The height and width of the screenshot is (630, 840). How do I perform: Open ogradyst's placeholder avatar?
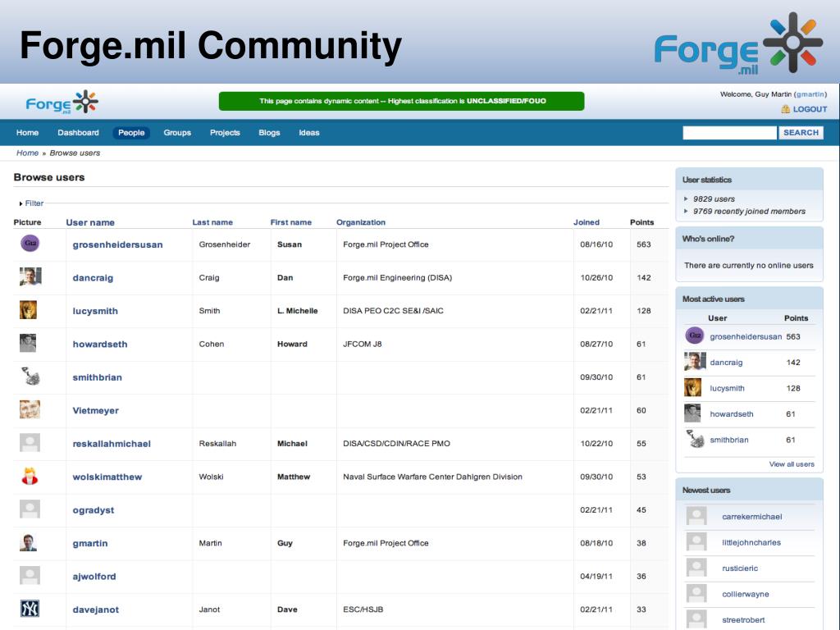(x=30, y=509)
